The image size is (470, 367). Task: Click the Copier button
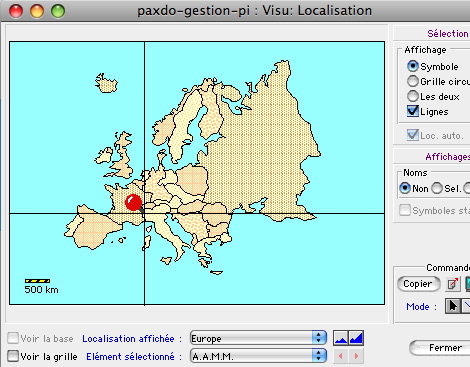[x=418, y=284]
